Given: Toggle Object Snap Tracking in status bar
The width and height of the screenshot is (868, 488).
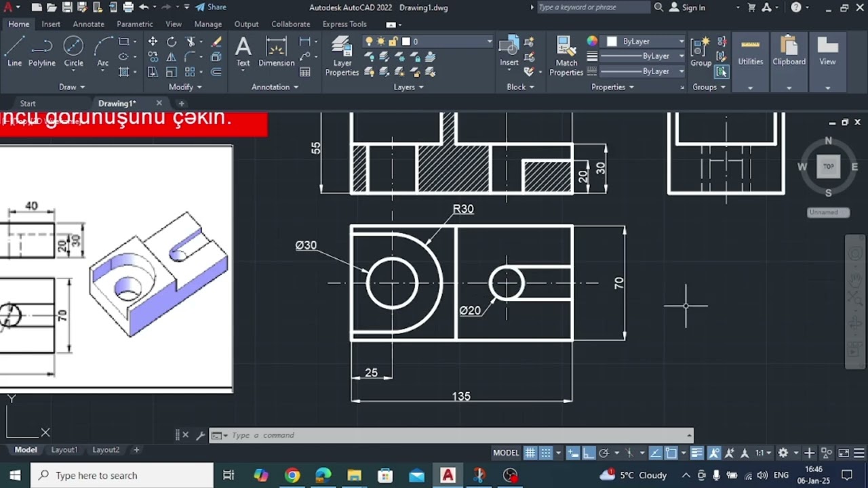Looking at the screenshot, I should click(x=655, y=453).
